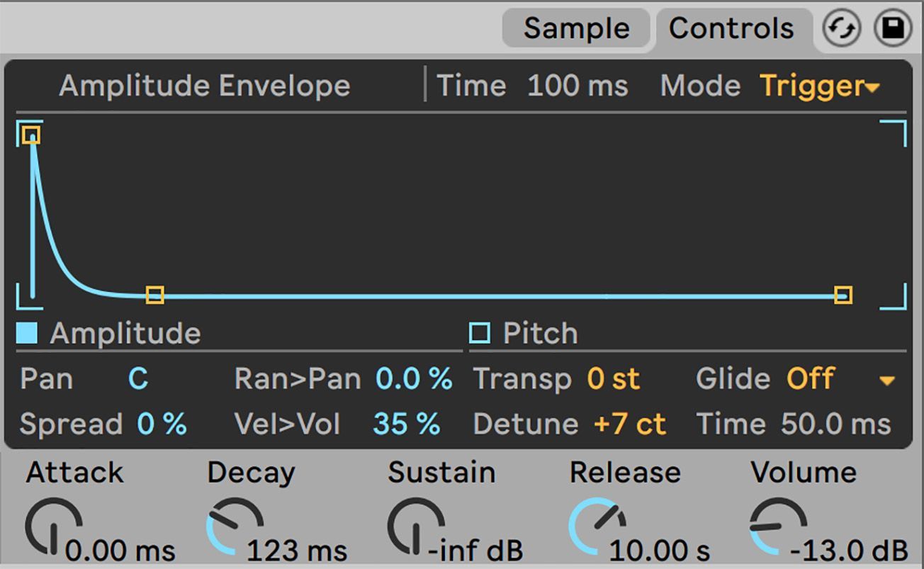This screenshot has width=924, height=569.
Task: Click the Pan value C
Action: 138,379
